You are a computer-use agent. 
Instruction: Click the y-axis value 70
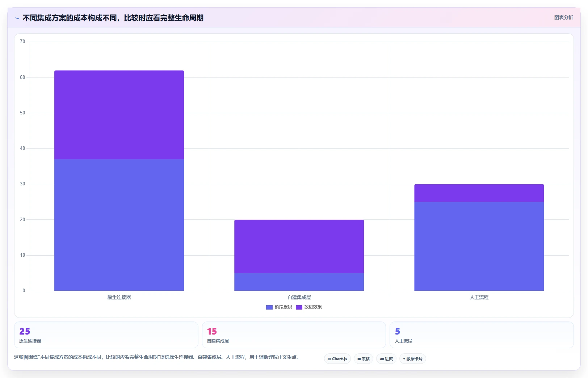(x=22, y=42)
